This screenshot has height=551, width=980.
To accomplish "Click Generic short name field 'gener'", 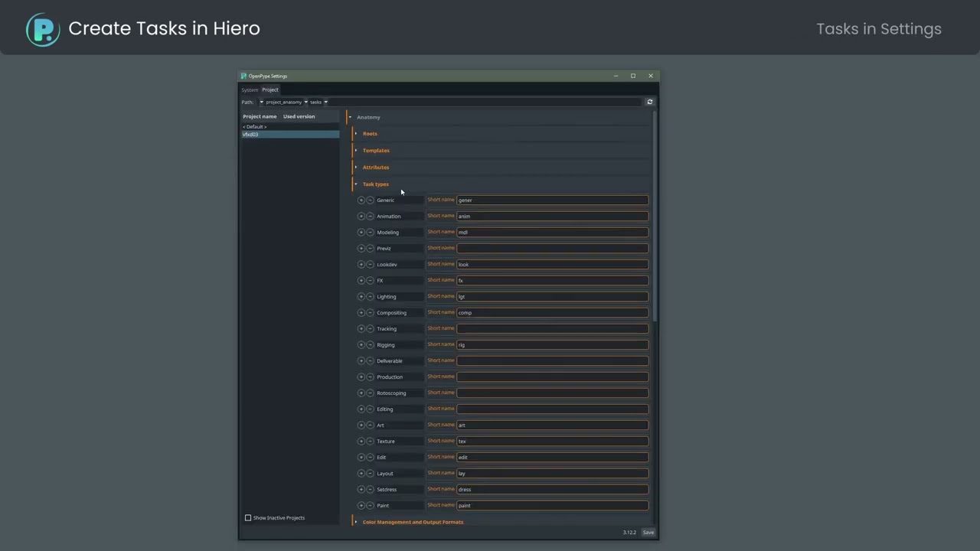I will point(552,200).
